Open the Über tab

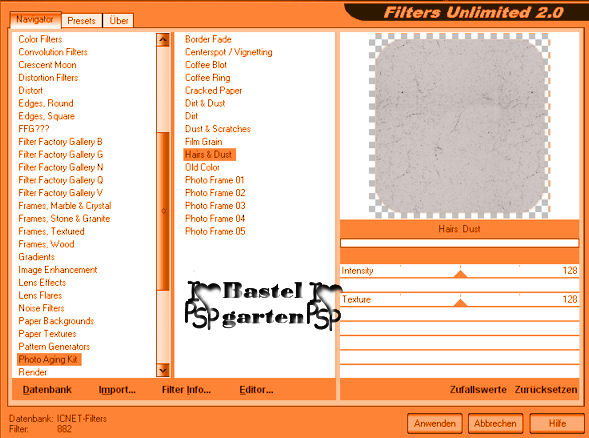pos(119,21)
